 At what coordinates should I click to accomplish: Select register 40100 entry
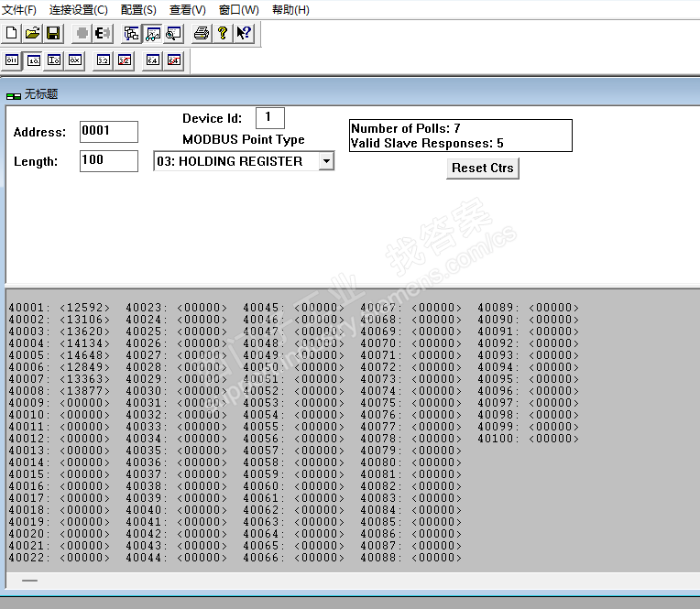tap(529, 439)
